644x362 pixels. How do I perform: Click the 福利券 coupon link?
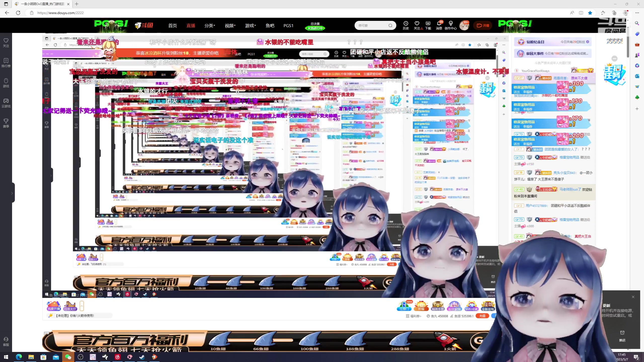(x=414, y=316)
